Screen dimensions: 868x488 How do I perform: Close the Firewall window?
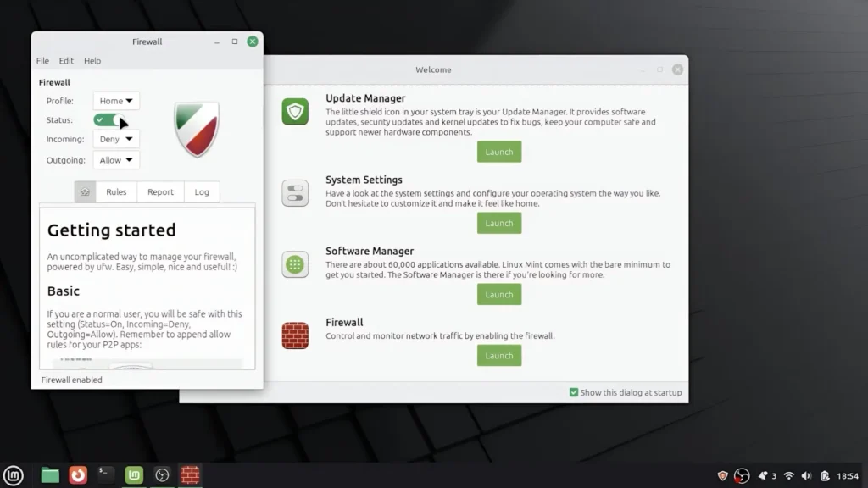pos(253,42)
